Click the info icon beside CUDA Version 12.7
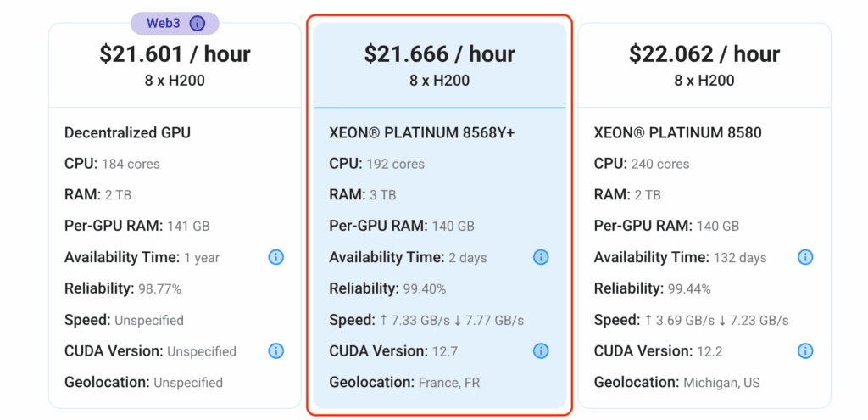This screenshot has height=420, width=868. tap(541, 350)
